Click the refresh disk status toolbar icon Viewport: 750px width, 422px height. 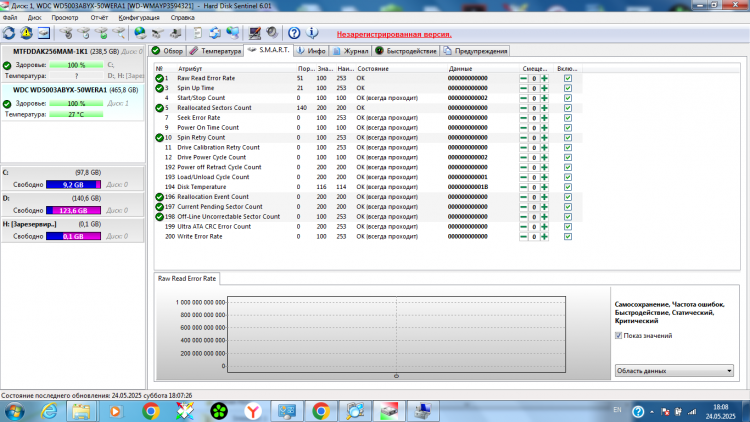point(9,33)
